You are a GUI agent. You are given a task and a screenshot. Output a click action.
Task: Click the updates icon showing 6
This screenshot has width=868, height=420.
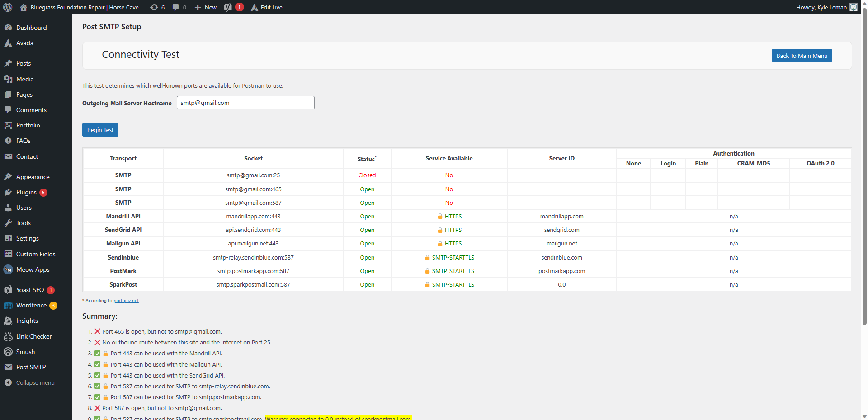[x=154, y=7]
